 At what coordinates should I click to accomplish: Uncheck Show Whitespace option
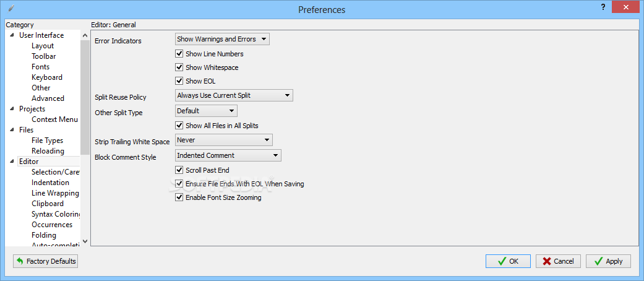tap(179, 67)
